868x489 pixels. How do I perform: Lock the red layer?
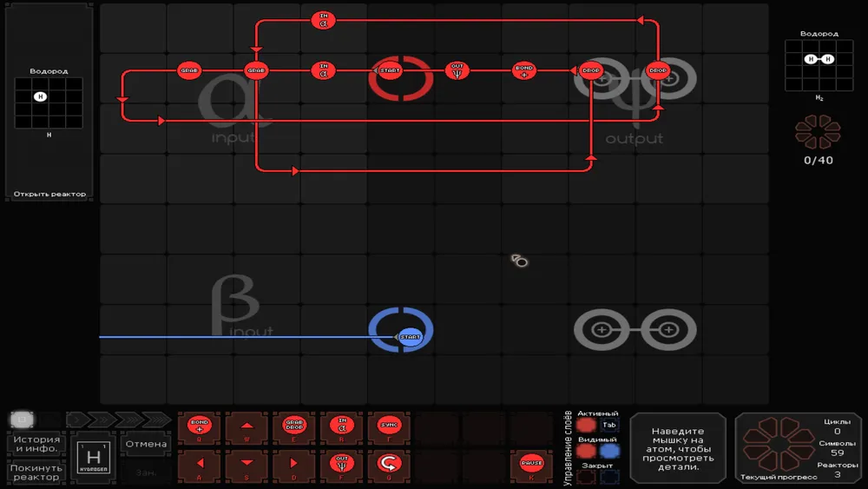[586, 476]
